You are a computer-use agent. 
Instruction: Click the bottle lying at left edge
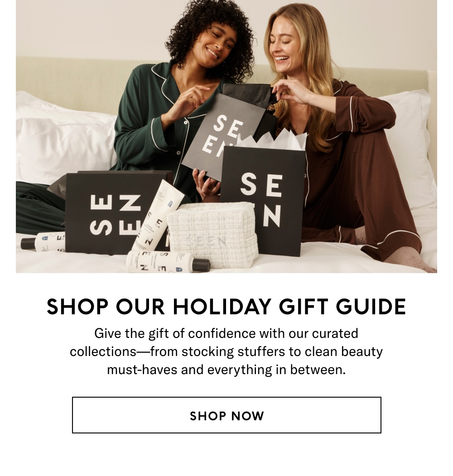[43, 242]
